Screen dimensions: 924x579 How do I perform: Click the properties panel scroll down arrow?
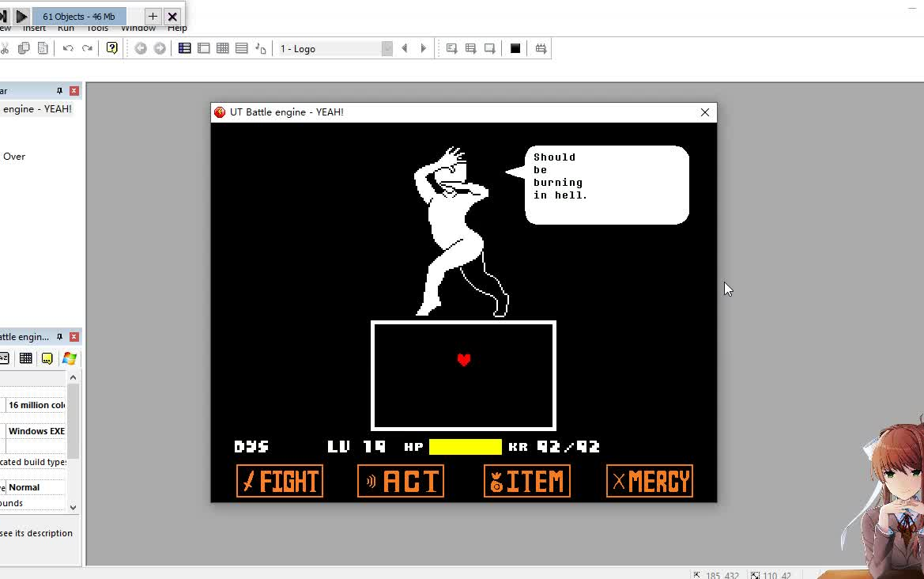(73, 507)
